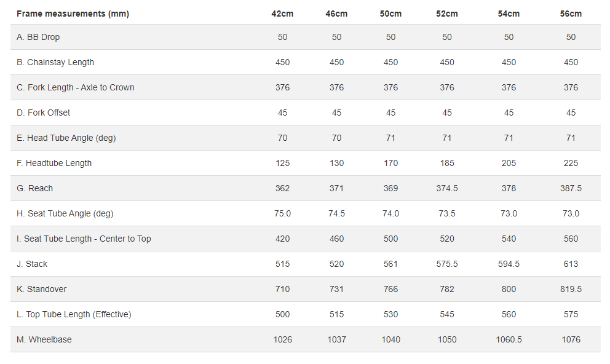This screenshot has height=364, width=610.
Task: Select the K. Standover row label
Action: (x=42, y=289)
